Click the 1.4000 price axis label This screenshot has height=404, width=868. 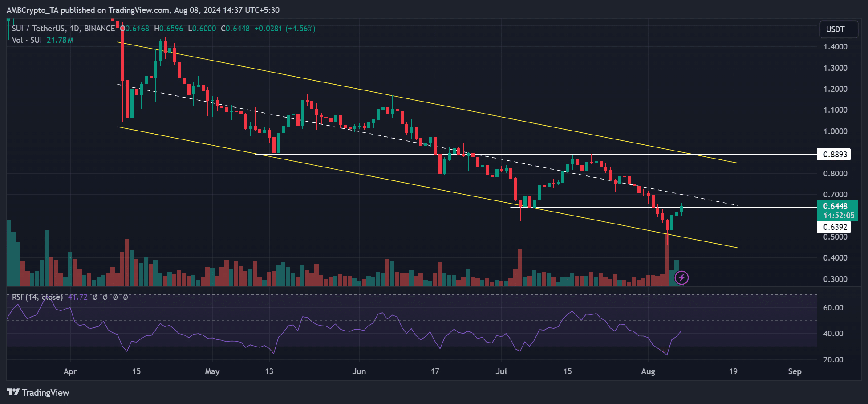835,47
